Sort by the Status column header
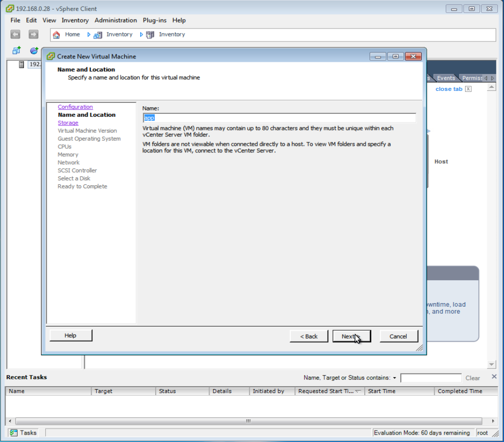 (x=183, y=391)
